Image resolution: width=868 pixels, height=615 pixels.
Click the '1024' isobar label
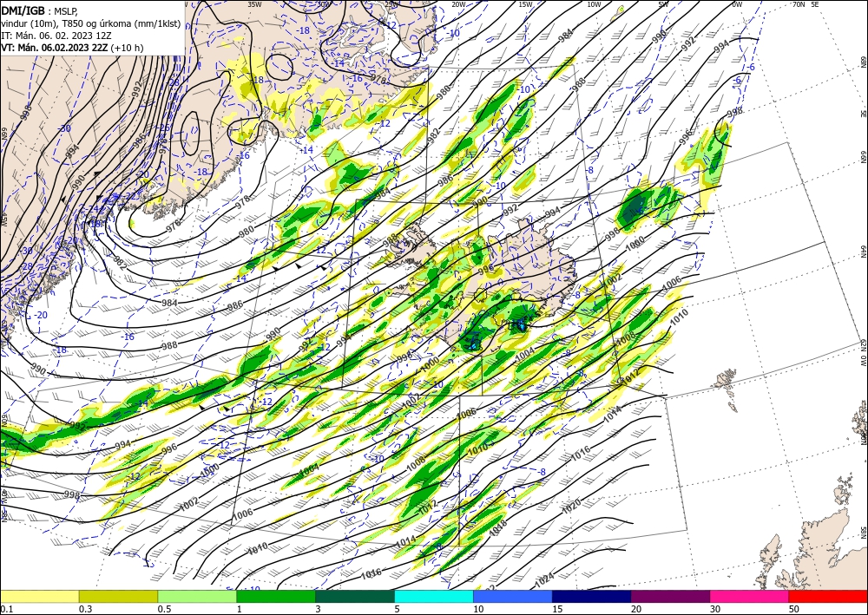[544, 580]
